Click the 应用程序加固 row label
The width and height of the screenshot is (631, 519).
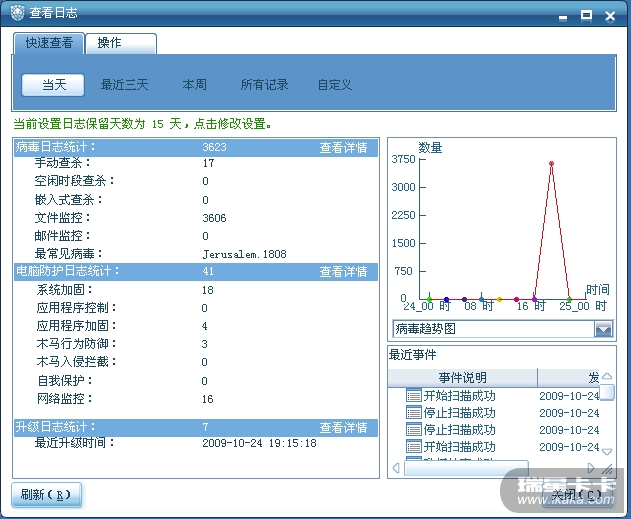[76, 325]
